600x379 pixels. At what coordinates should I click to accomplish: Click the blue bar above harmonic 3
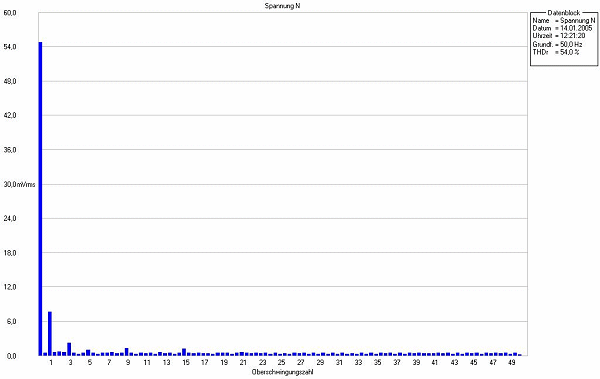point(69,349)
